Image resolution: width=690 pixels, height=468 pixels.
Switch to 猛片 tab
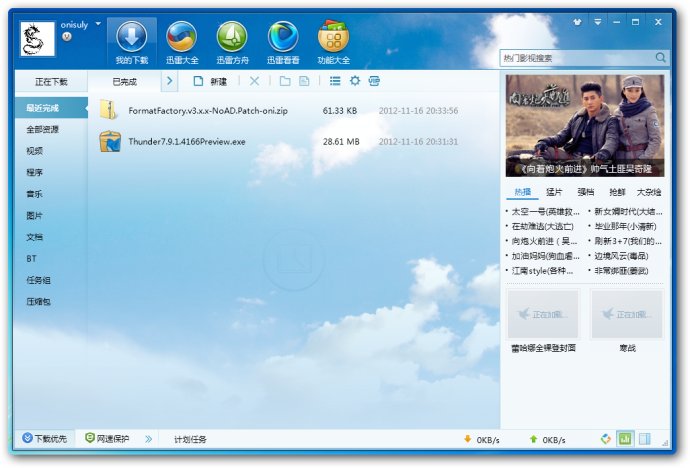click(x=554, y=192)
